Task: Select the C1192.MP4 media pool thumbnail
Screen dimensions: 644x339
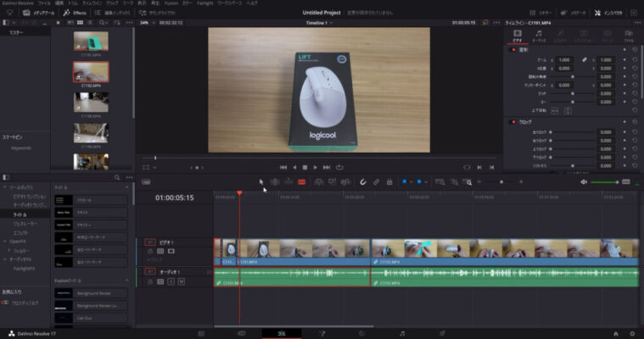Action: pos(91,72)
